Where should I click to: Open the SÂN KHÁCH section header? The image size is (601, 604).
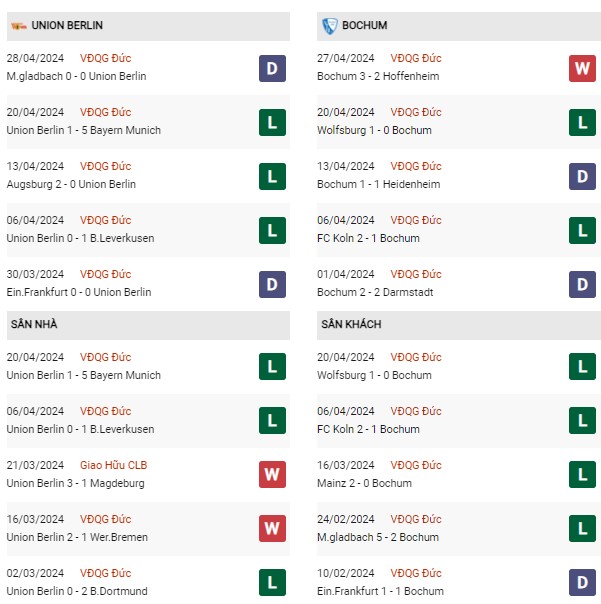point(458,325)
